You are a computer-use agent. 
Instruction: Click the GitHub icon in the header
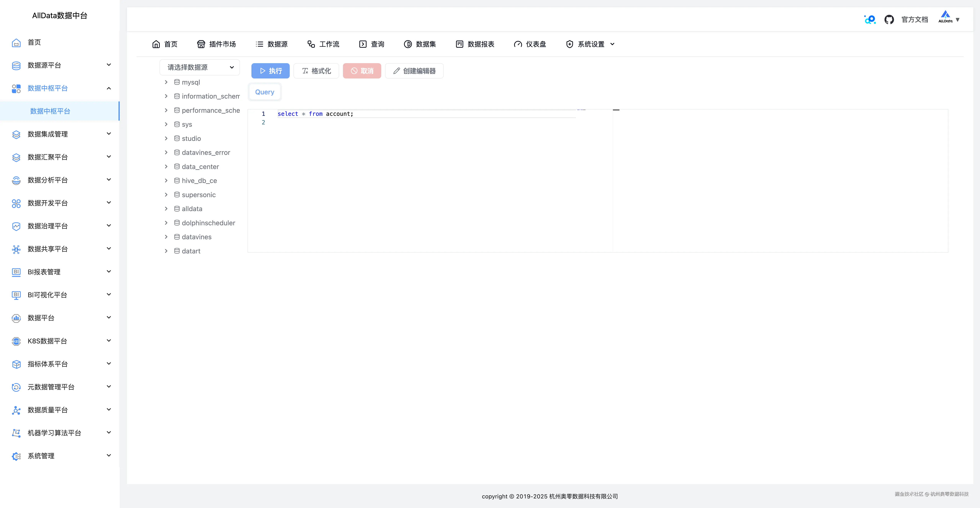point(889,19)
